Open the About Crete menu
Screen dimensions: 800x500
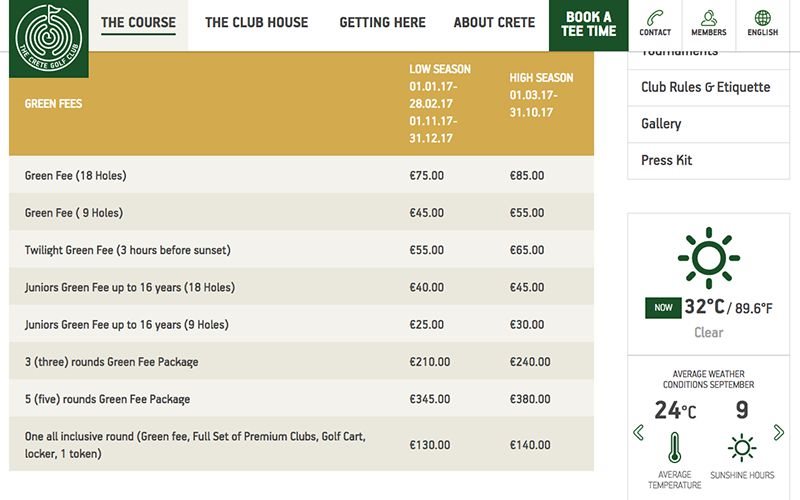[x=494, y=23]
